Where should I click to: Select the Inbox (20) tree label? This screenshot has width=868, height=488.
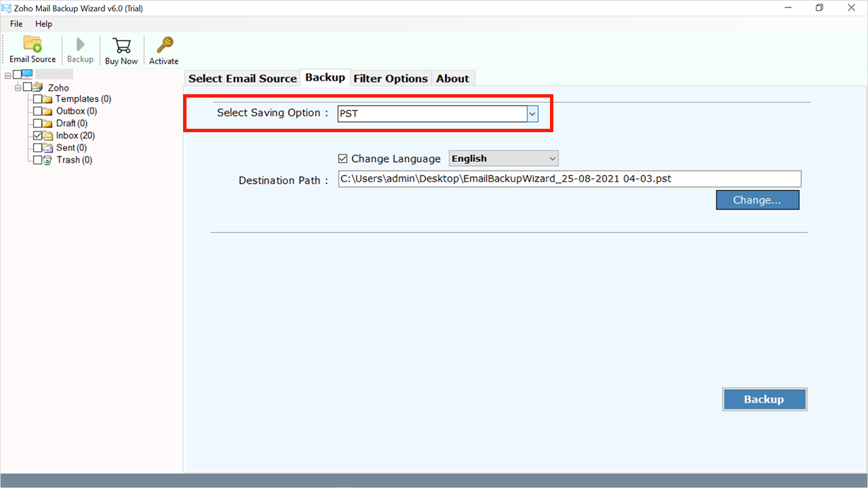coord(75,136)
